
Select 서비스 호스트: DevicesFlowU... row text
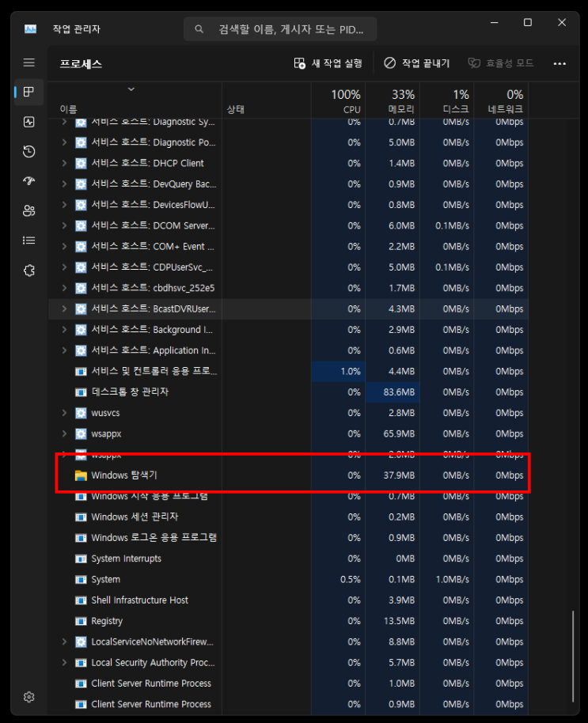click(x=153, y=205)
